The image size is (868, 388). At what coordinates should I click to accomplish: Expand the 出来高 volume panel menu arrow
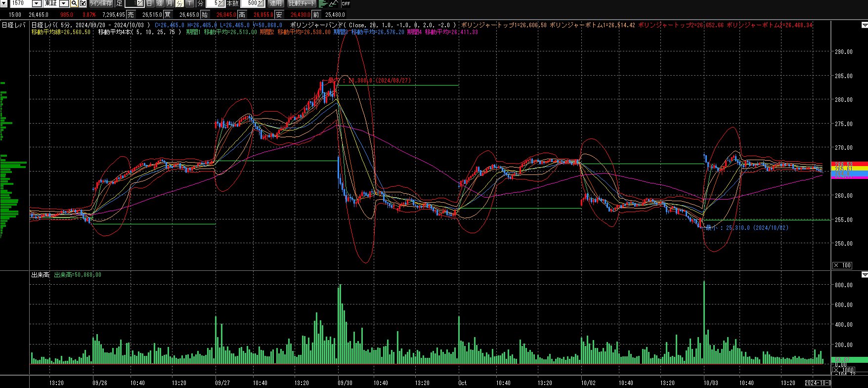[864, 274]
